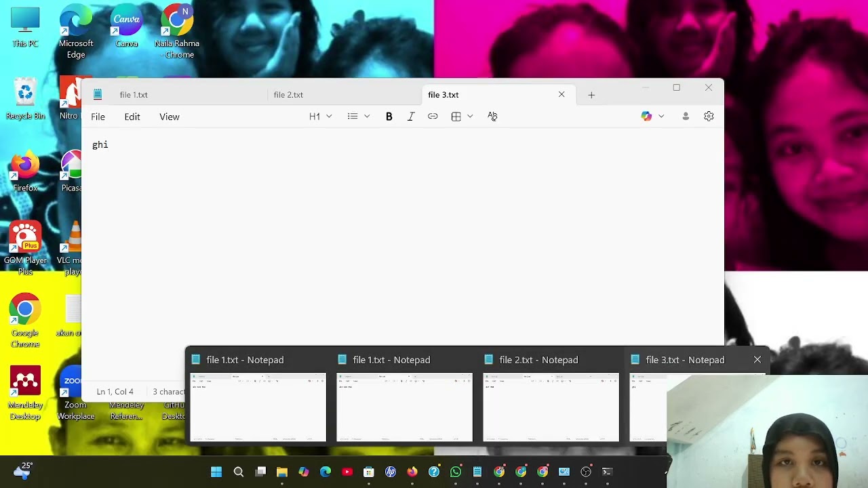Select second file 1.txt Notepad preview thumbnail
The height and width of the screenshot is (488, 868).
(404, 407)
